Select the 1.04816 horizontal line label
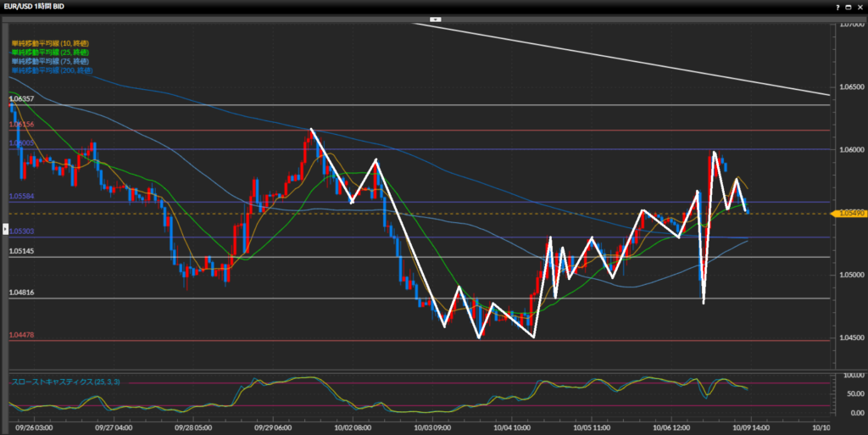Image resolution: width=868 pixels, height=435 pixels. point(22,293)
